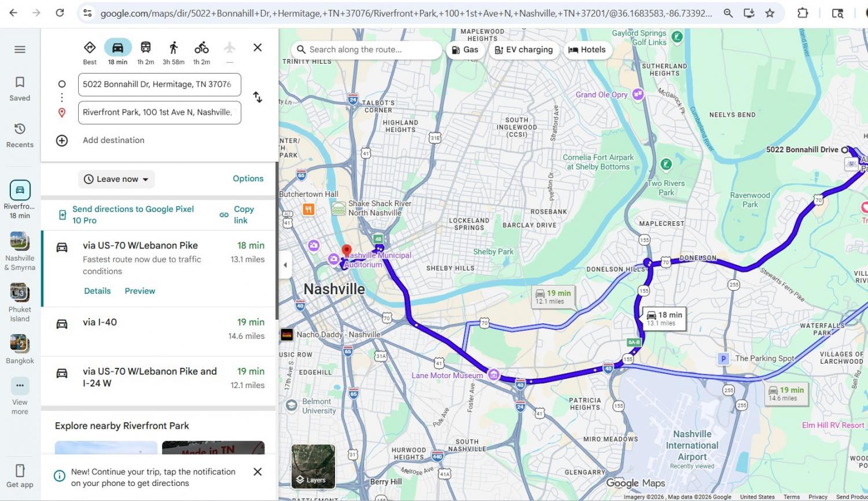
Task: Collapse the side panel with the arrow
Action: 285,265
